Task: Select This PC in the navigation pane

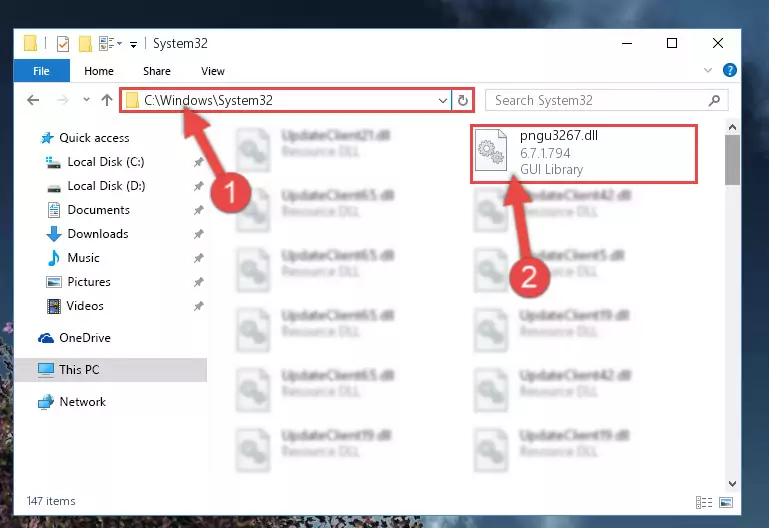Action: point(111,370)
